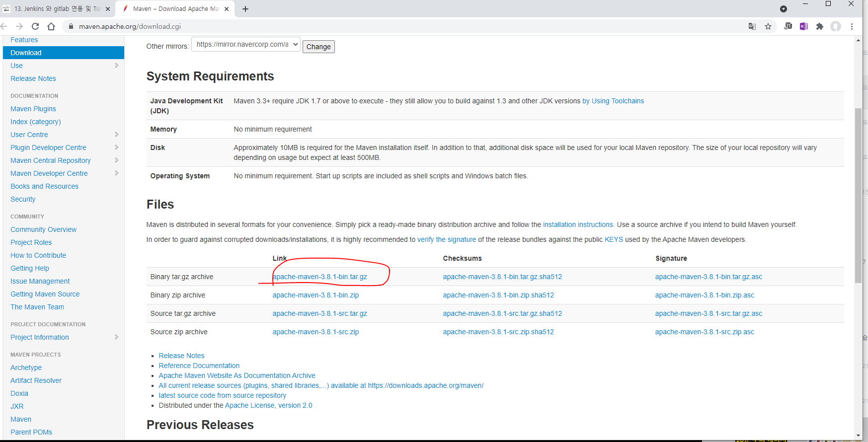Open Maven Plugins in the sidebar
This screenshot has width=868, height=442.
pos(33,109)
